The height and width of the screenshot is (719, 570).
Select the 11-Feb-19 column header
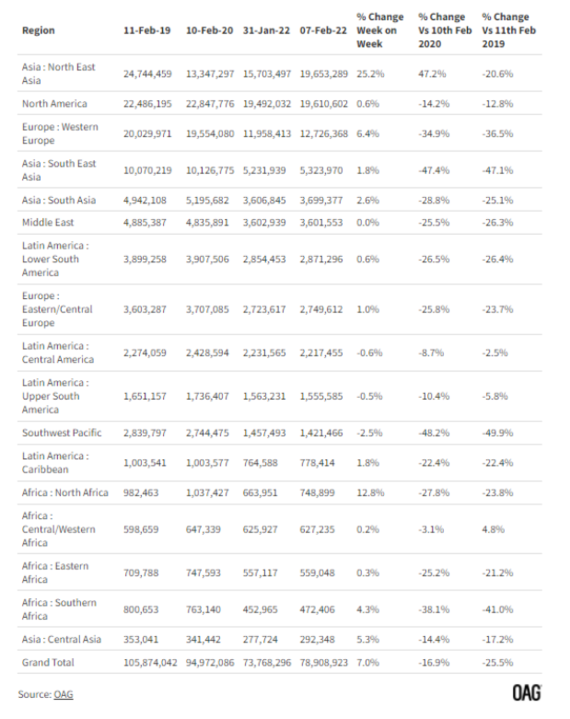pyautogui.click(x=147, y=30)
